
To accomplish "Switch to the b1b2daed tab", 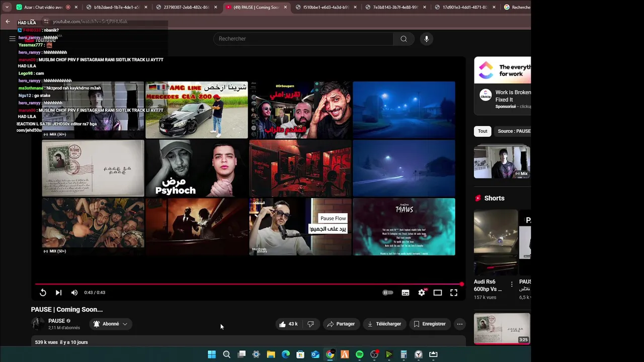I will pos(116,7).
